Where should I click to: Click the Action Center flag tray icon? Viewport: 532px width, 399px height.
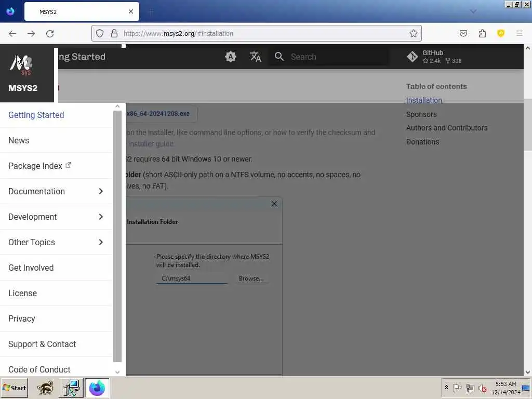click(457, 388)
